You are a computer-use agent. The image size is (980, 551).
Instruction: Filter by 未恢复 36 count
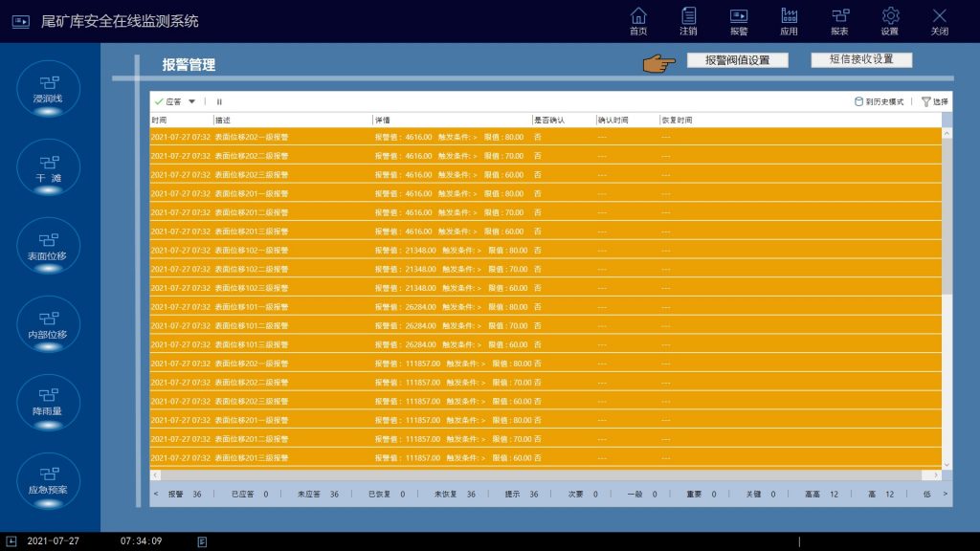(x=455, y=495)
